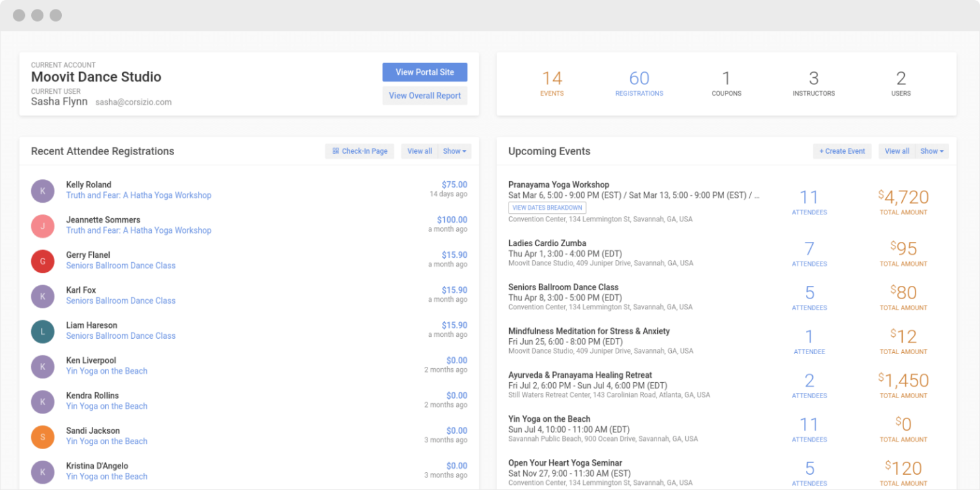Open Truth and Fear: A Hatha Yoga Workshop link
This screenshot has height=490, width=980.
pos(138,195)
